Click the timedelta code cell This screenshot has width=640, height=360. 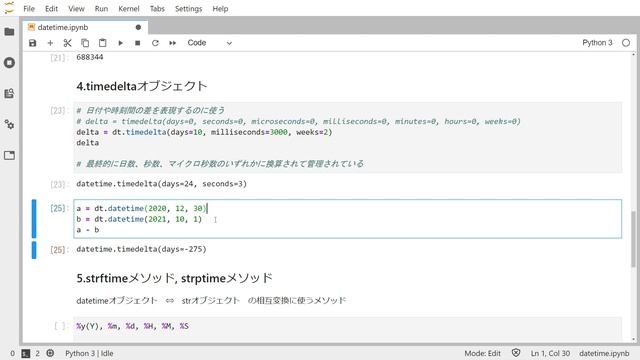coord(348,137)
